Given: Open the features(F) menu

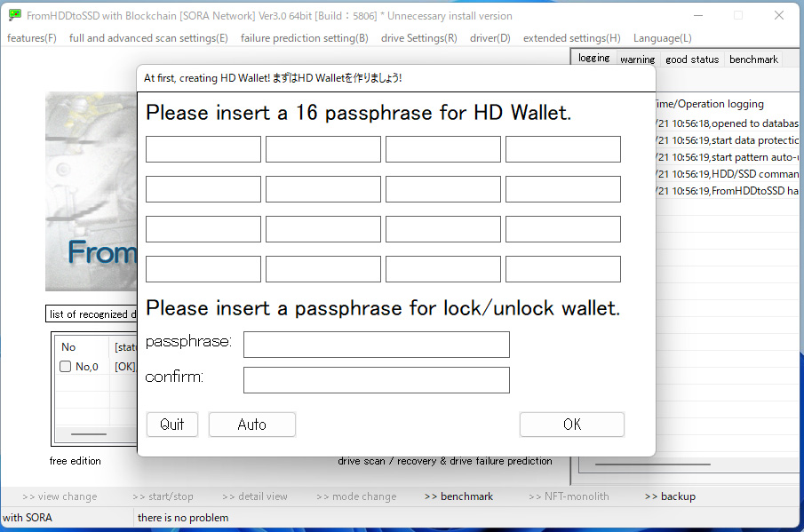Looking at the screenshot, I should coord(32,38).
